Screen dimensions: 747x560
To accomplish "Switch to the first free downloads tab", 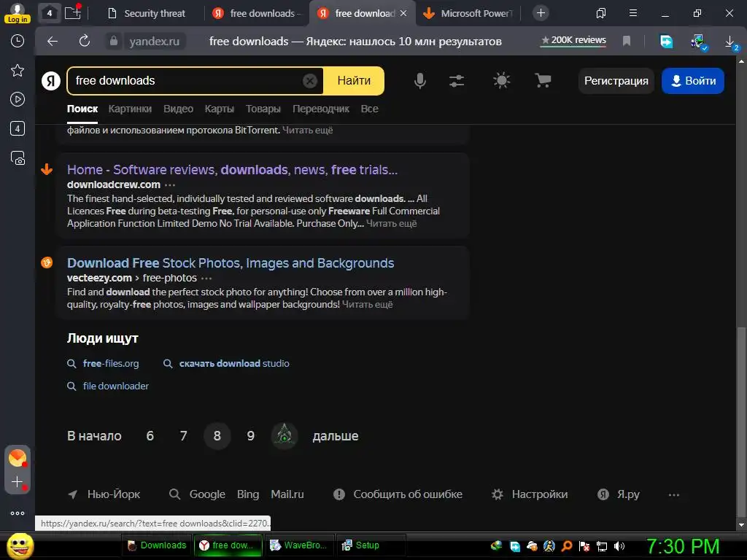I will 258,13.
